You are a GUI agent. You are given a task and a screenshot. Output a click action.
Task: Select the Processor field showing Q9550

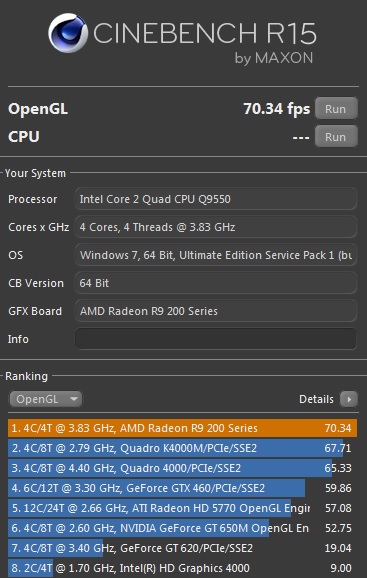tap(216, 199)
